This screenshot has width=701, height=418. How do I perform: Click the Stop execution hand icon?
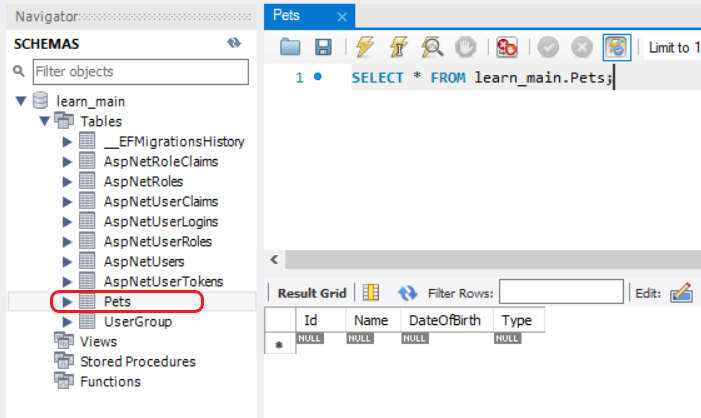pyautogui.click(x=464, y=47)
